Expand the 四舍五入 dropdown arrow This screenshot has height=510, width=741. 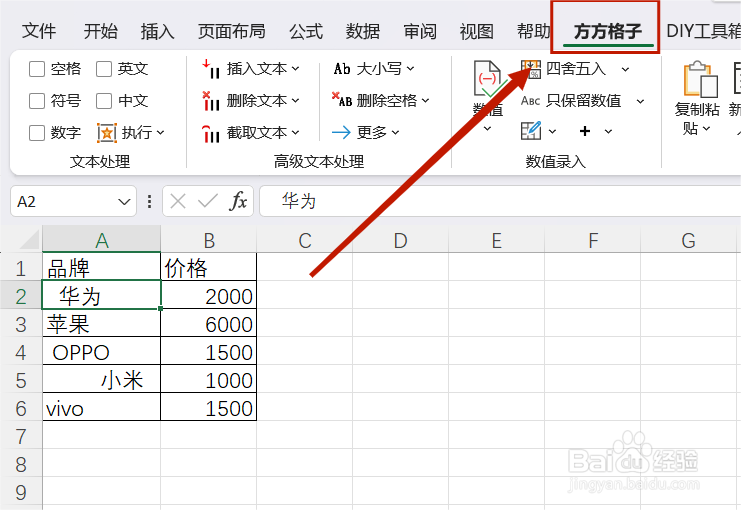pos(625,70)
